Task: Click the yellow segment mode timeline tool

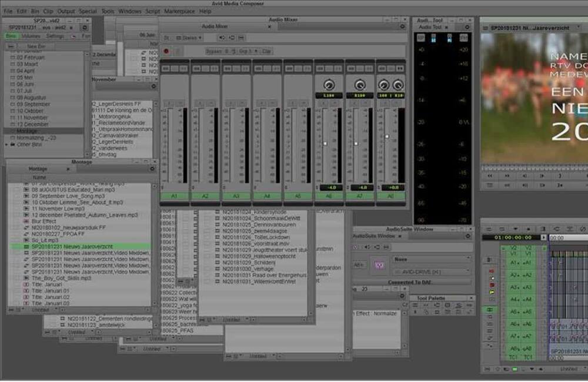Action: click(x=492, y=292)
